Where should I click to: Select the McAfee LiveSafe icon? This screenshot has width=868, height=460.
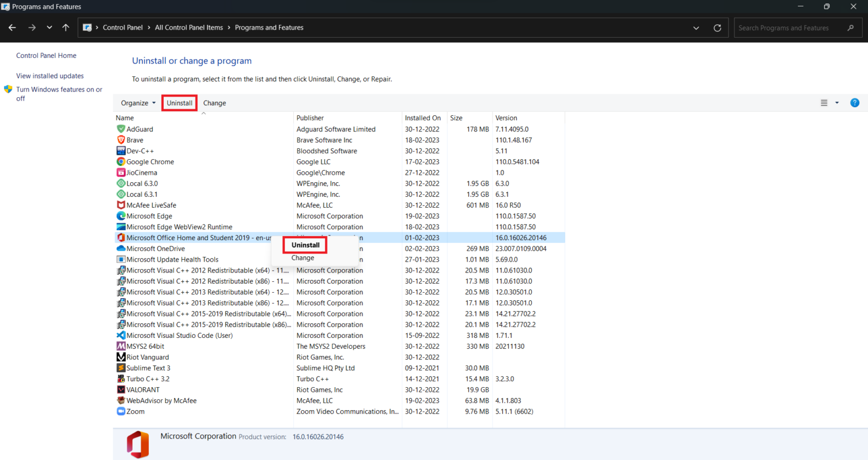121,205
